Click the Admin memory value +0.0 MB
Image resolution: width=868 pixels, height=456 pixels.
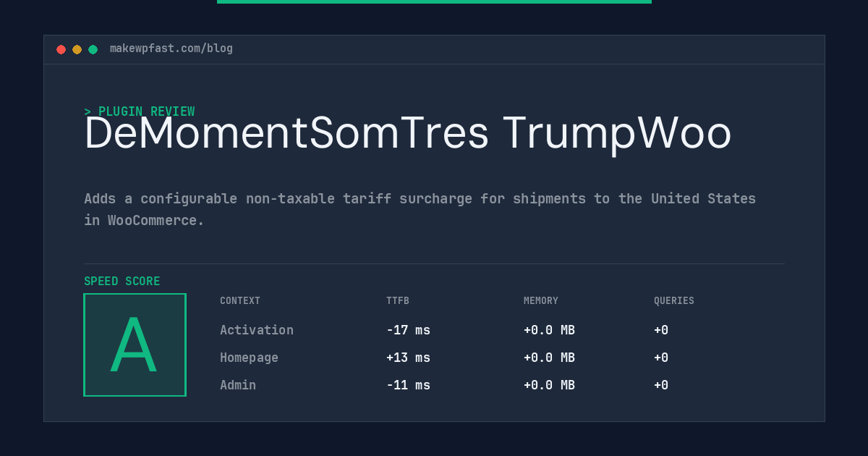(549, 385)
